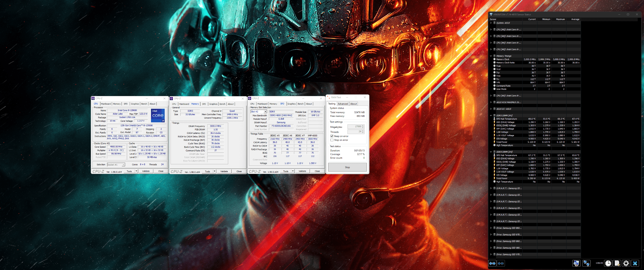The width and height of the screenshot is (644, 270).
Task: Click the clock icon in HWiNFO's bottom toolbar
Action: point(608,263)
